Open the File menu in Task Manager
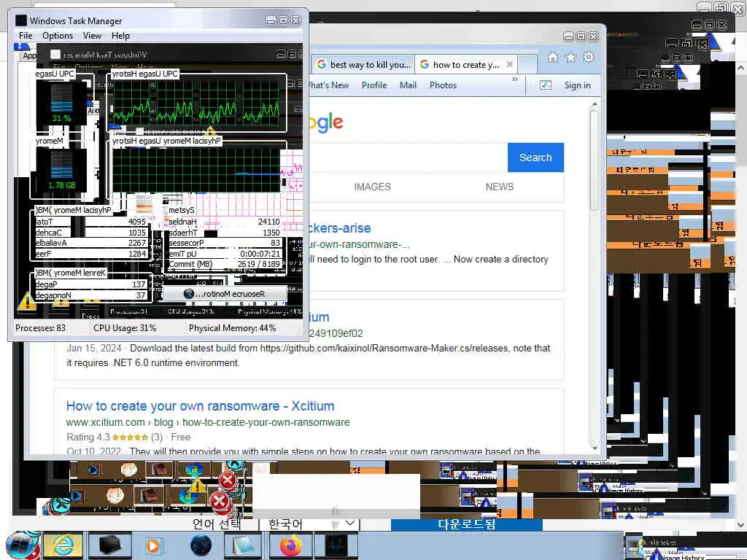Image resolution: width=747 pixels, height=560 pixels. [26, 36]
